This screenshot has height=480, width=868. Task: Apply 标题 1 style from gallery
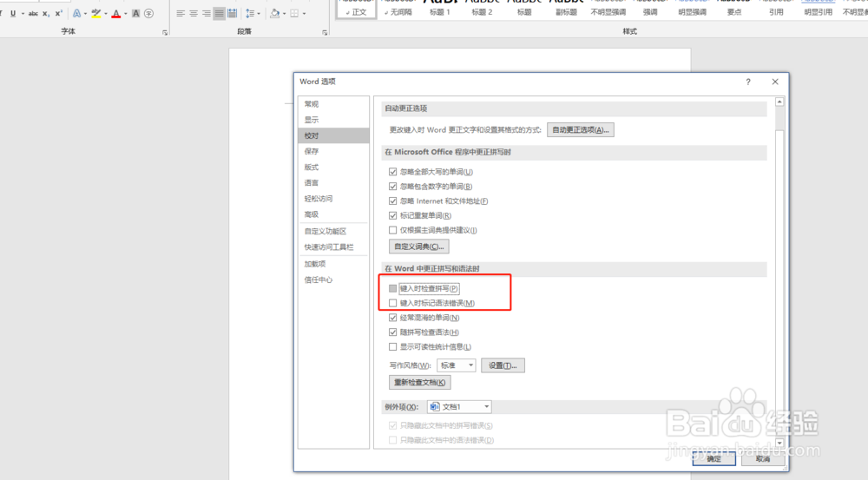440,10
